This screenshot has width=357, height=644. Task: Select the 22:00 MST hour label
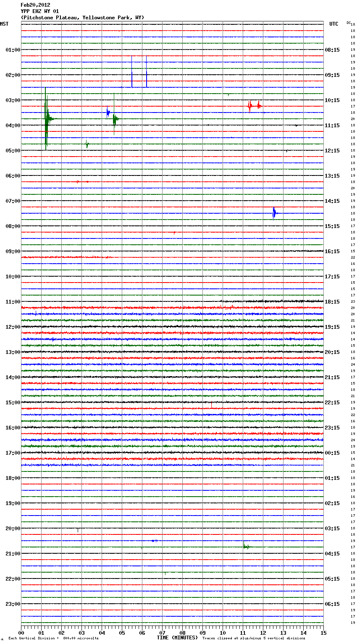13,579
